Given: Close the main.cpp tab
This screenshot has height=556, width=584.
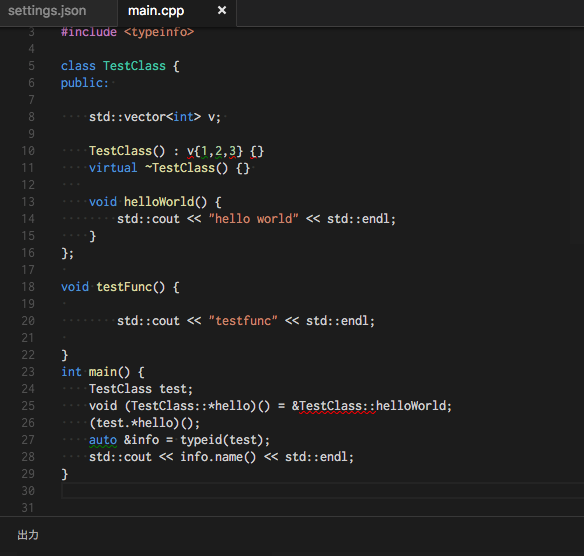Looking at the screenshot, I should (222, 10).
